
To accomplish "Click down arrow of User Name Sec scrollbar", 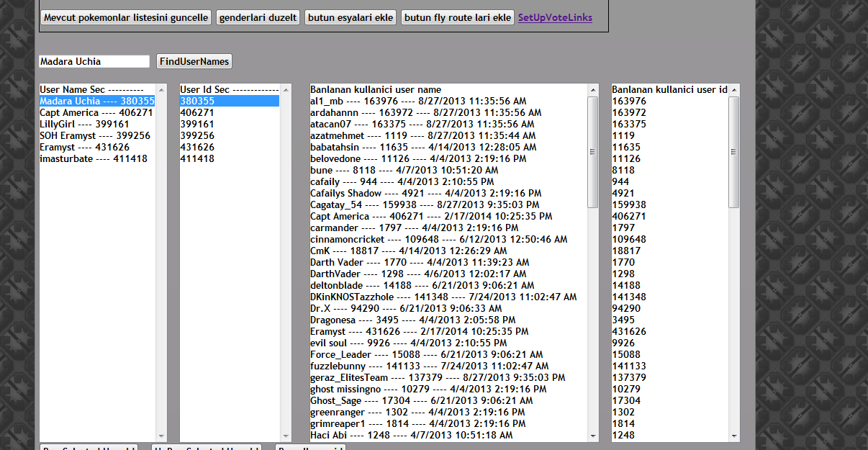I will coord(161,436).
